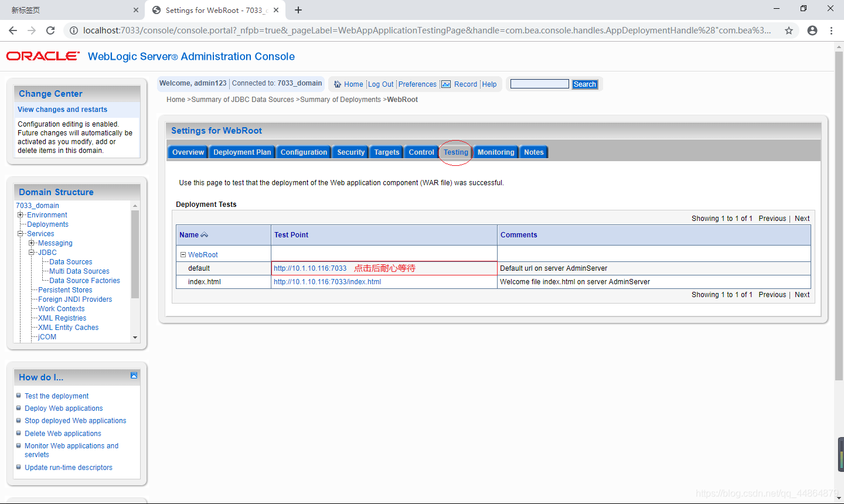Select Work Contexts in the tree
Screen dimensions: 844x504
tap(62, 309)
